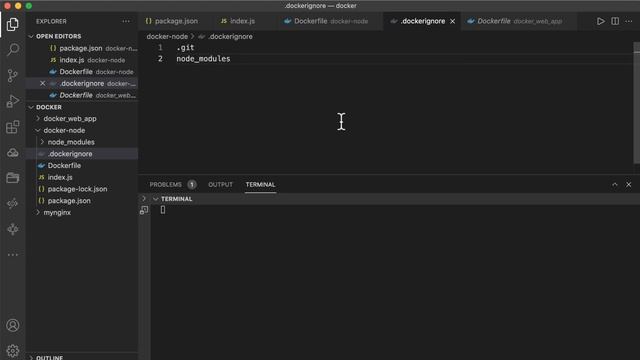Open the Source Control view
This screenshot has height=360, width=640.
13,76
